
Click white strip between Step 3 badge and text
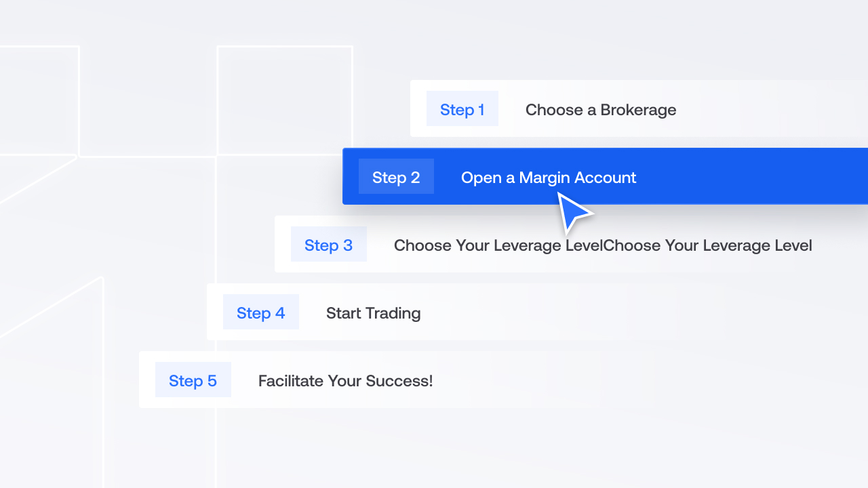380,244
